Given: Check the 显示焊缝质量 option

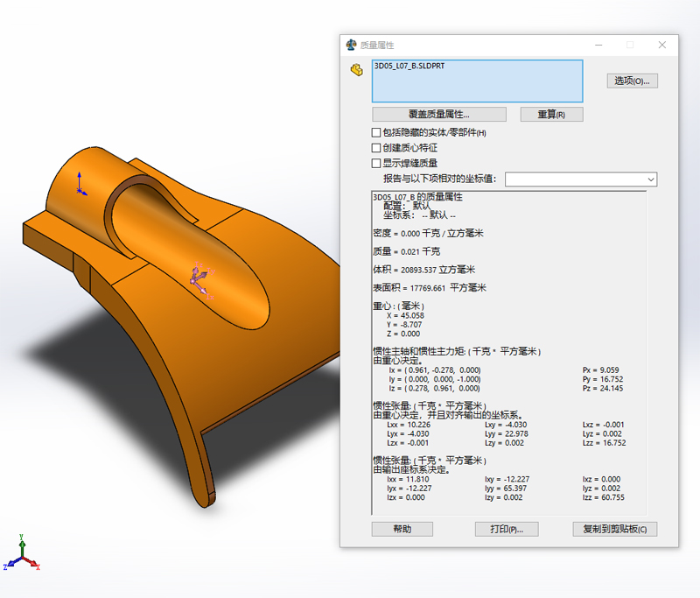Looking at the screenshot, I should point(377,163).
